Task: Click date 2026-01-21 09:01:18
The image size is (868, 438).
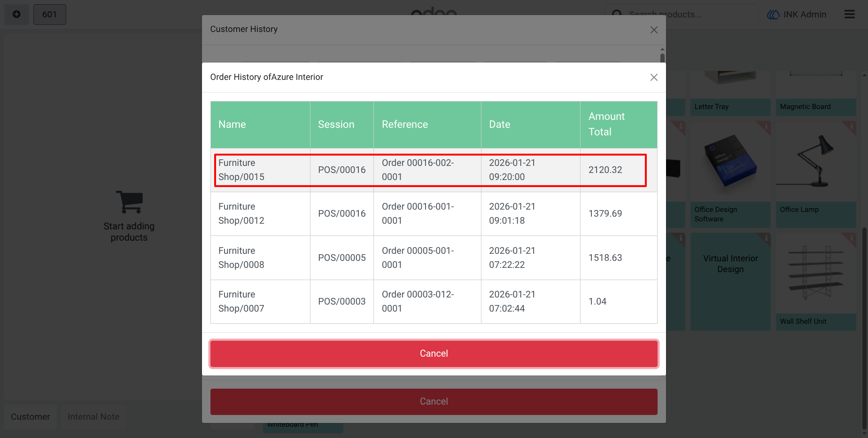Action: click(x=512, y=213)
